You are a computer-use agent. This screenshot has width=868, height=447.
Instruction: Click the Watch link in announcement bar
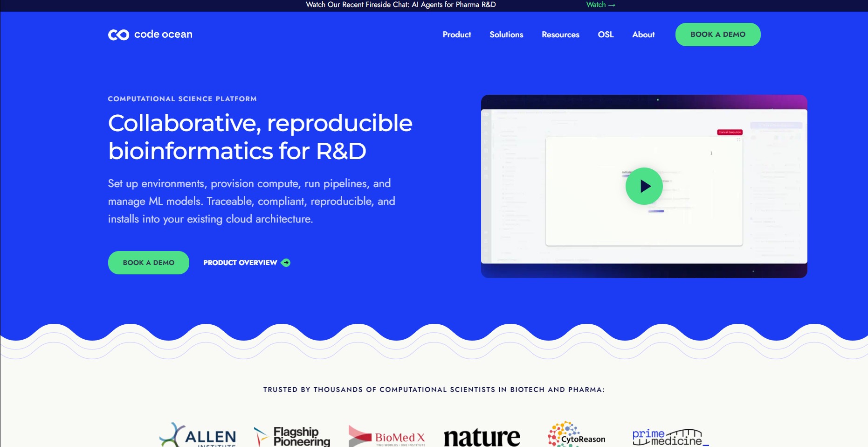(x=600, y=5)
